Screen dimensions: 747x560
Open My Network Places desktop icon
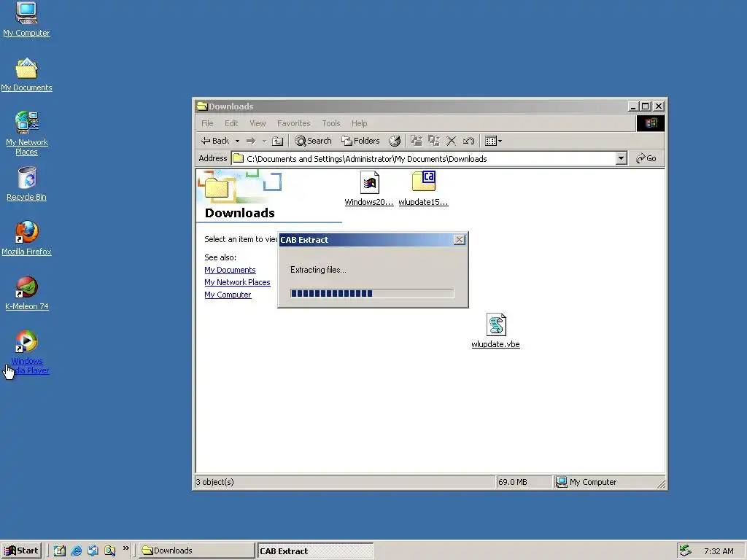click(x=26, y=133)
